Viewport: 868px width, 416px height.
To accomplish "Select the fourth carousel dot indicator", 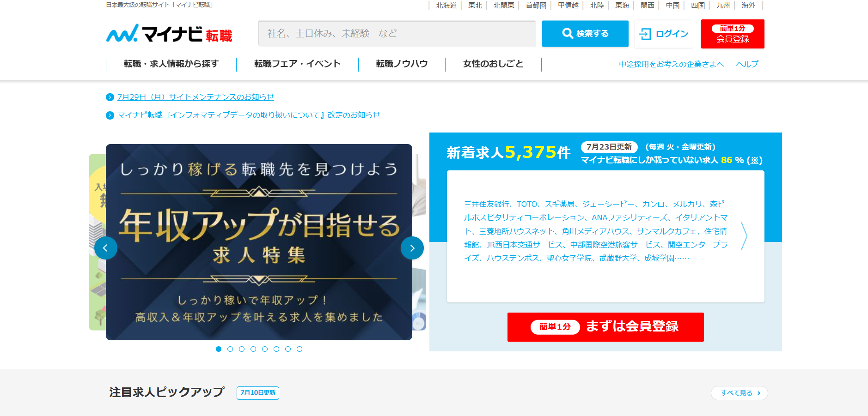I will tap(253, 349).
